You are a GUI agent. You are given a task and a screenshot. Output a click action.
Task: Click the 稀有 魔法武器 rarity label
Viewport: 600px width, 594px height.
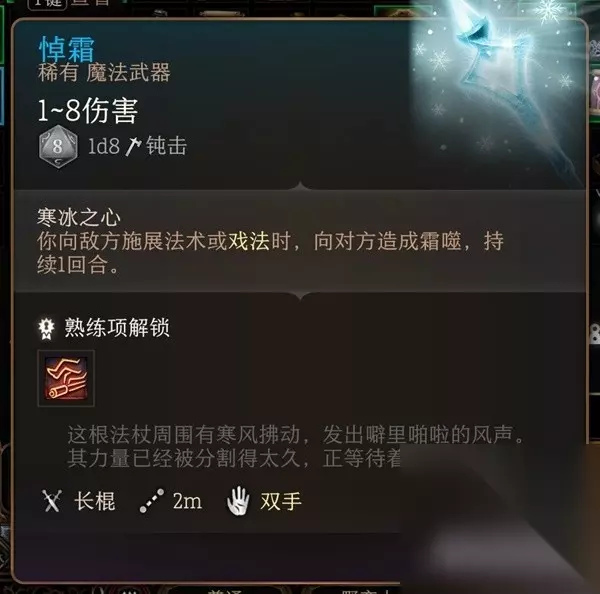tap(104, 72)
